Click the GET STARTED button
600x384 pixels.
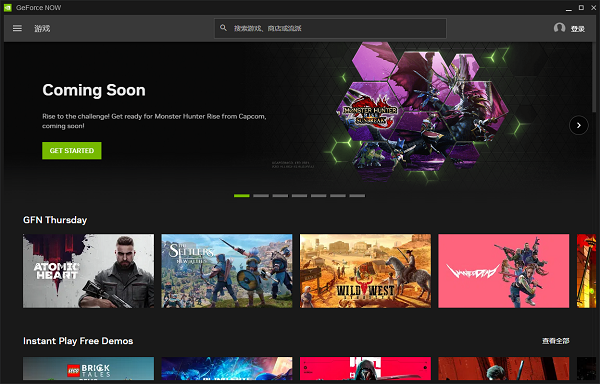tap(72, 151)
